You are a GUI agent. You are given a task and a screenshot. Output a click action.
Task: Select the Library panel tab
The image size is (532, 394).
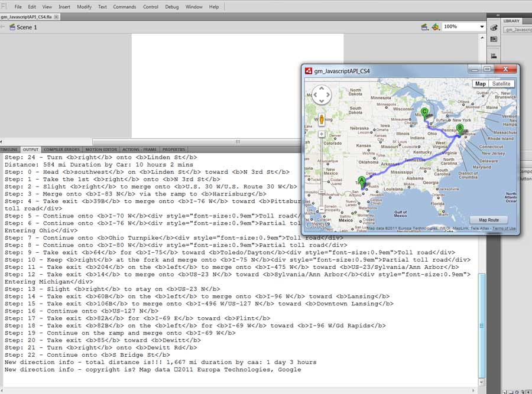pyautogui.click(x=512, y=21)
